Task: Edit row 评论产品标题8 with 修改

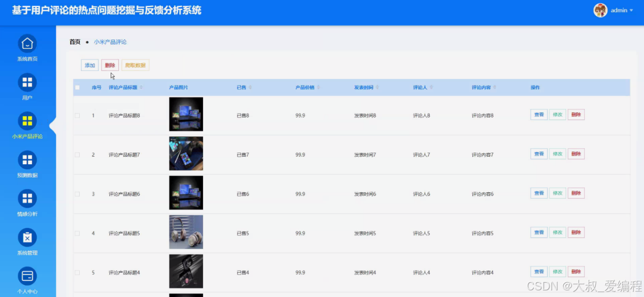Action: pyautogui.click(x=558, y=114)
